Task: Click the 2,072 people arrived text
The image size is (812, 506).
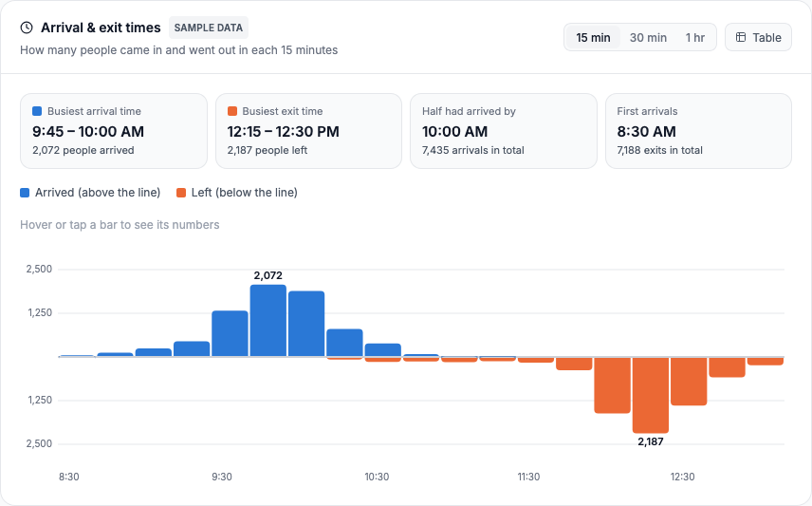Action: [83, 150]
